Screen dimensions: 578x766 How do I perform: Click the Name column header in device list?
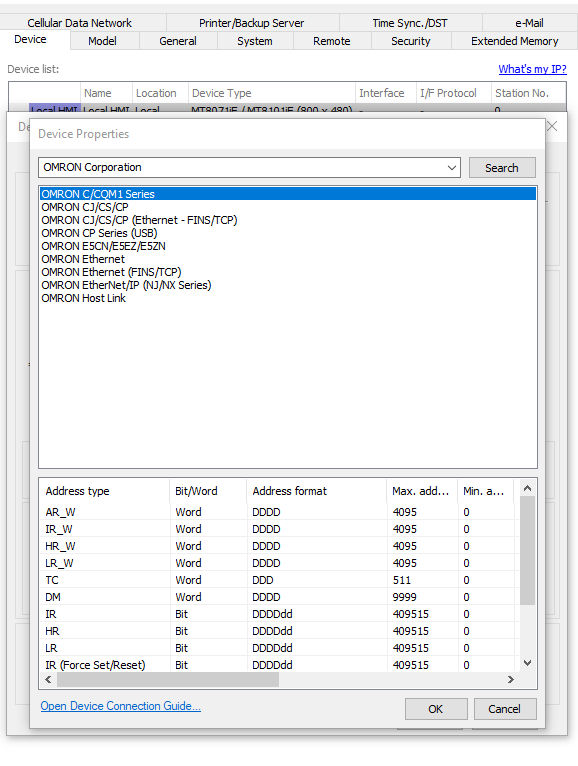pyautogui.click(x=106, y=93)
